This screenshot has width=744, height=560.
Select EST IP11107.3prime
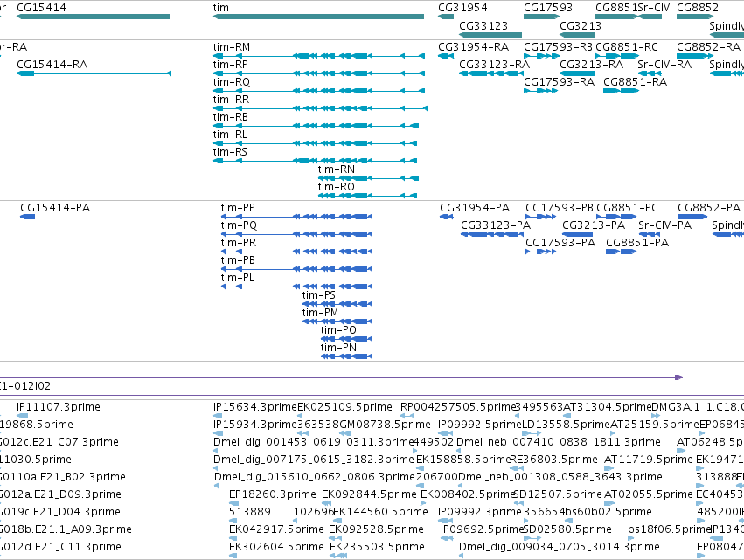[x=23, y=416]
